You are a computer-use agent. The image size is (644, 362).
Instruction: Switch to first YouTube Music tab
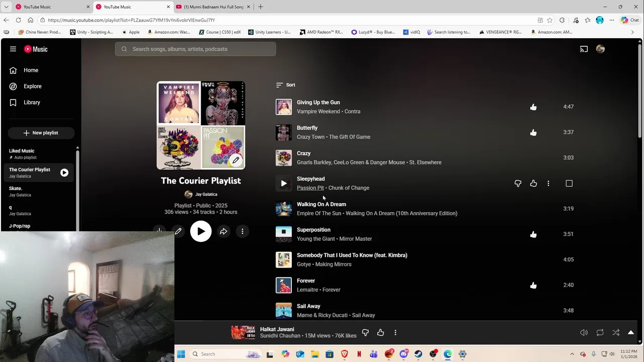[52, 7]
